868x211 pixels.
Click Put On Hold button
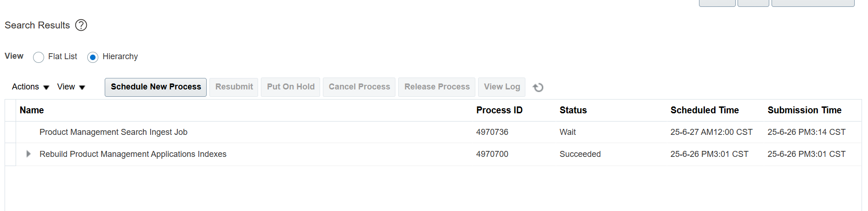pyautogui.click(x=291, y=87)
